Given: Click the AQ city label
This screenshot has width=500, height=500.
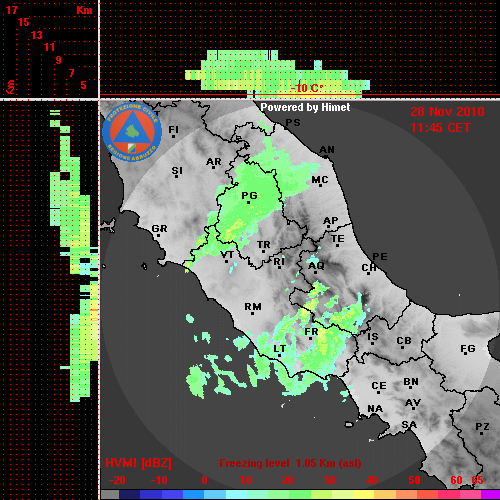Looking at the screenshot, I should pos(316,265).
